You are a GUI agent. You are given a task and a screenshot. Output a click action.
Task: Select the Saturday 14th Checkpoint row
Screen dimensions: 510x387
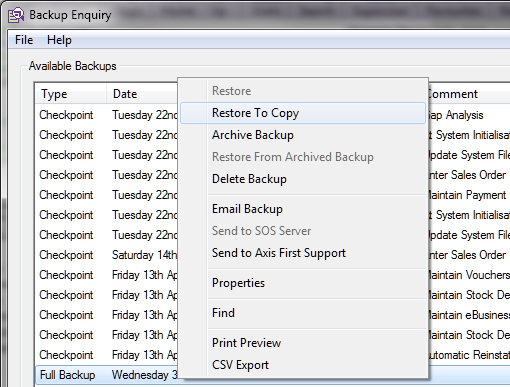point(273,255)
